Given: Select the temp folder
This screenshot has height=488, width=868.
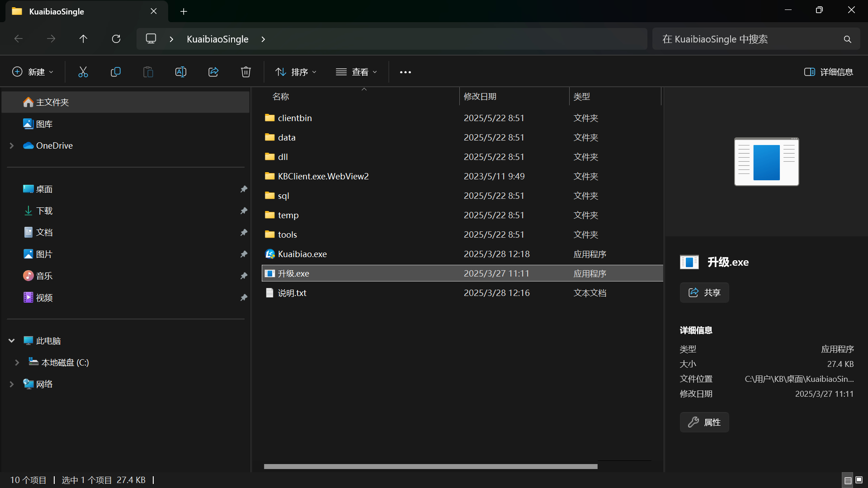Looking at the screenshot, I should click(x=462, y=215).
